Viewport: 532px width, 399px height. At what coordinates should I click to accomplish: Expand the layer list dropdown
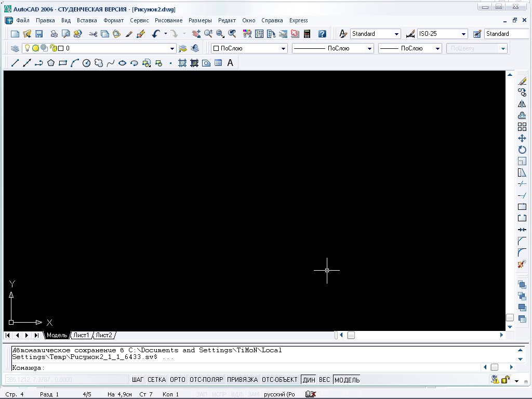coord(172,48)
